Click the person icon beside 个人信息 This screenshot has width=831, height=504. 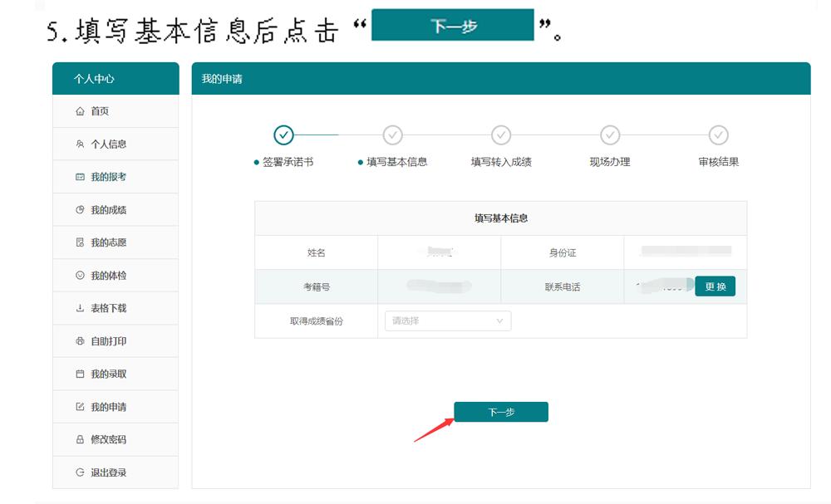(80, 144)
